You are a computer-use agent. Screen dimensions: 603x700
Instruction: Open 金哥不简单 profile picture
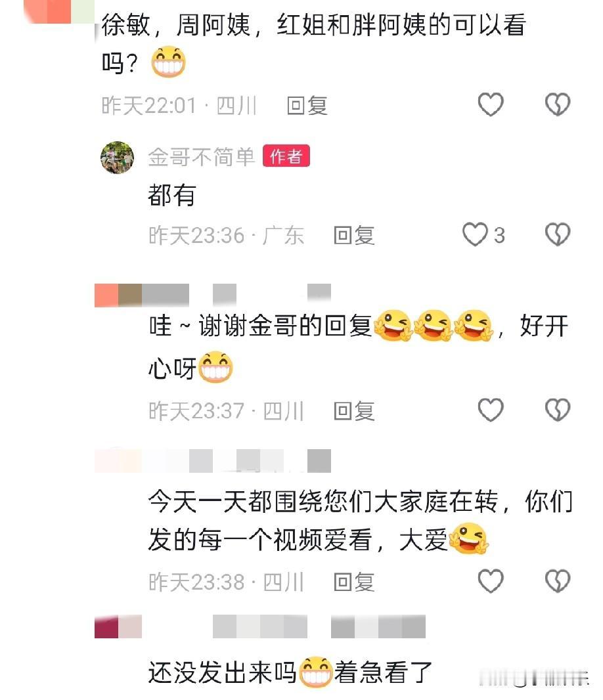pyautogui.click(x=117, y=157)
